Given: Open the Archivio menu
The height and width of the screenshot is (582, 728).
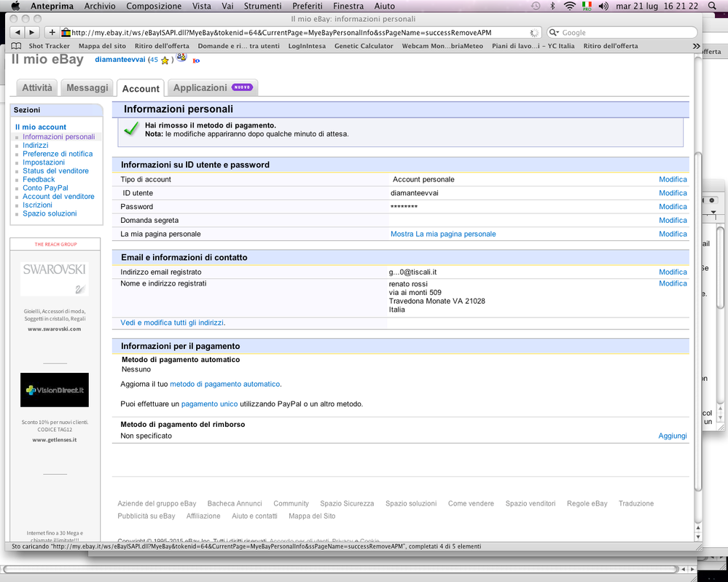Looking at the screenshot, I should pyautogui.click(x=100, y=6).
